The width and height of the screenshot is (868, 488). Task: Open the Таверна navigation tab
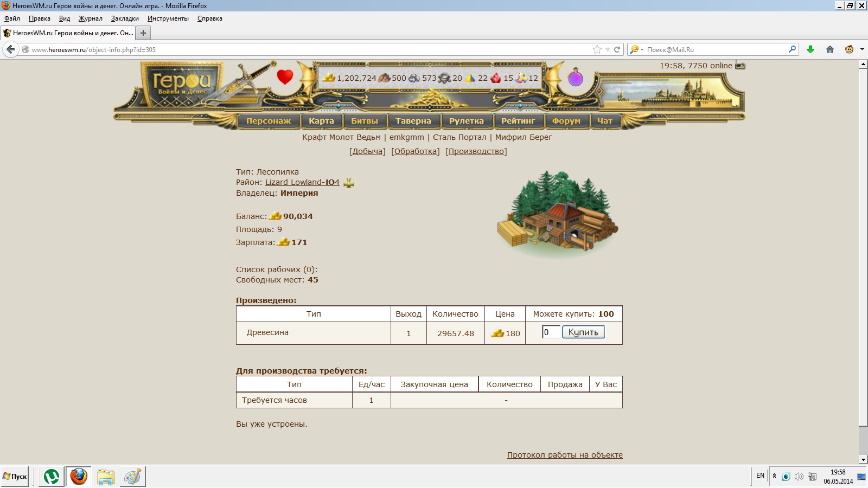(413, 121)
